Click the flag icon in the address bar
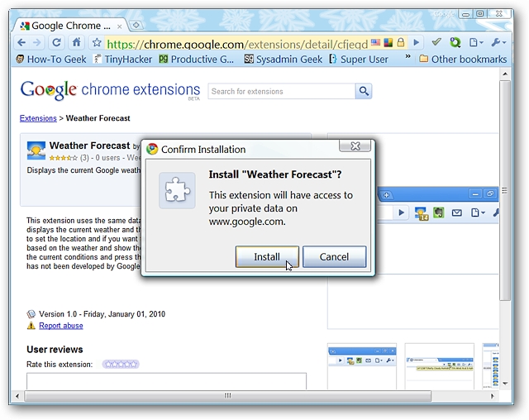The height and width of the screenshot is (420, 529). click(x=375, y=42)
